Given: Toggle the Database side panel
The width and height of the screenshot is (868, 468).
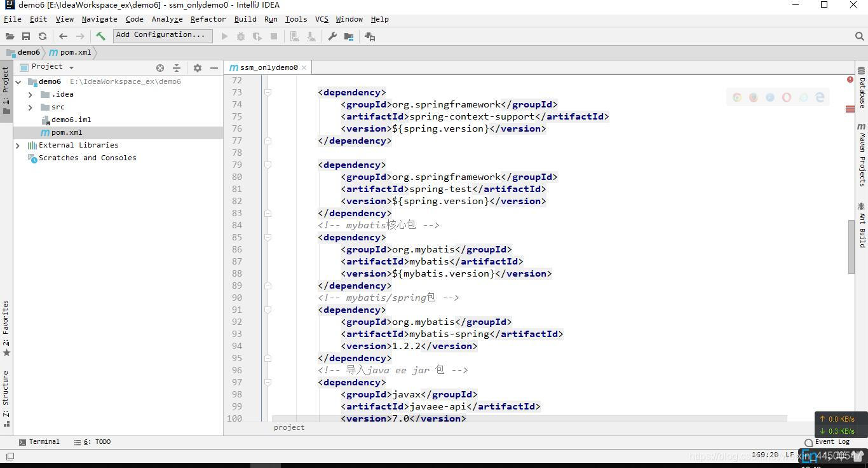Looking at the screenshot, I should (862, 88).
